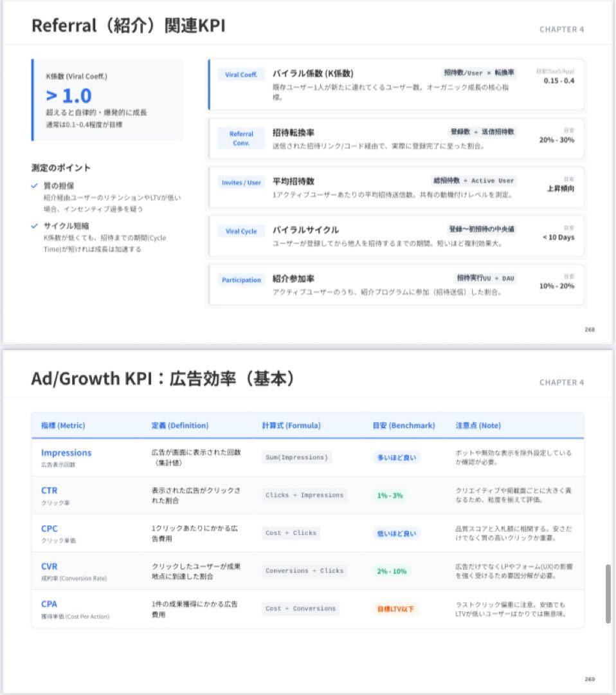Click the CTR benchmark "1% - 3%"
Image resolution: width=616 pixels, height=695 pixels.
pos(390,496)
